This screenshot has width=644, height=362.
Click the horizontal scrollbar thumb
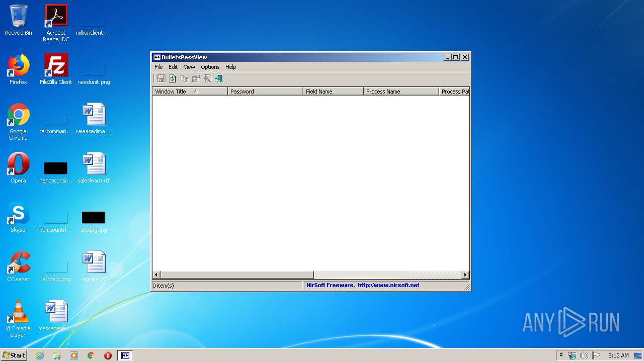click(237, 275)
